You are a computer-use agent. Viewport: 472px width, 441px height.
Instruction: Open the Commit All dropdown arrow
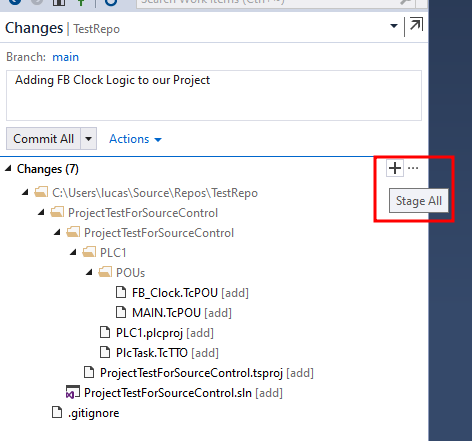[x=88, y=138]
